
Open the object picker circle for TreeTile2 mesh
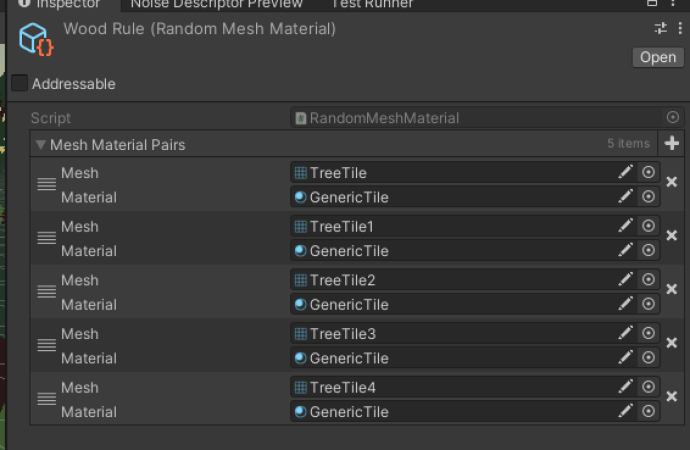pyautogui.click(x=648, y=279)
